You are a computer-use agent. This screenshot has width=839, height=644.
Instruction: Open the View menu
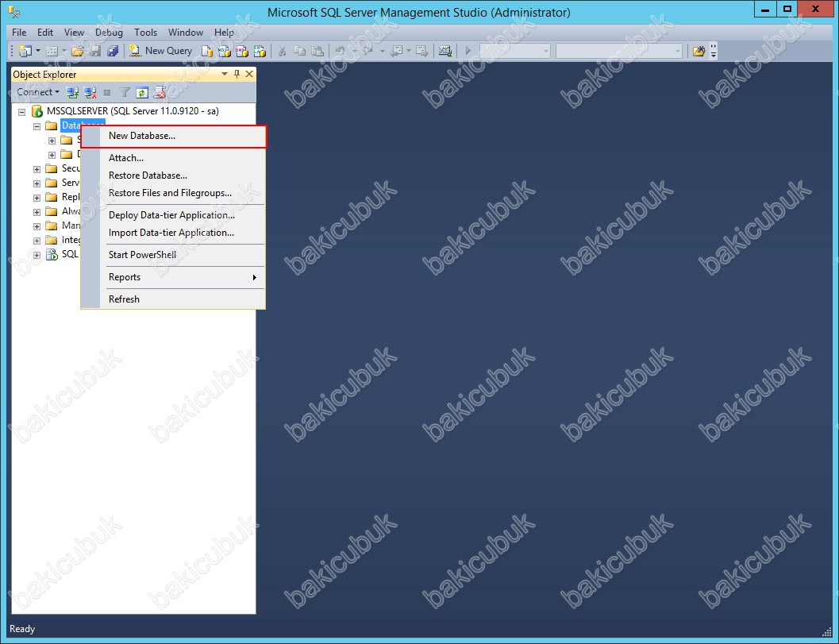click(74, 32)
